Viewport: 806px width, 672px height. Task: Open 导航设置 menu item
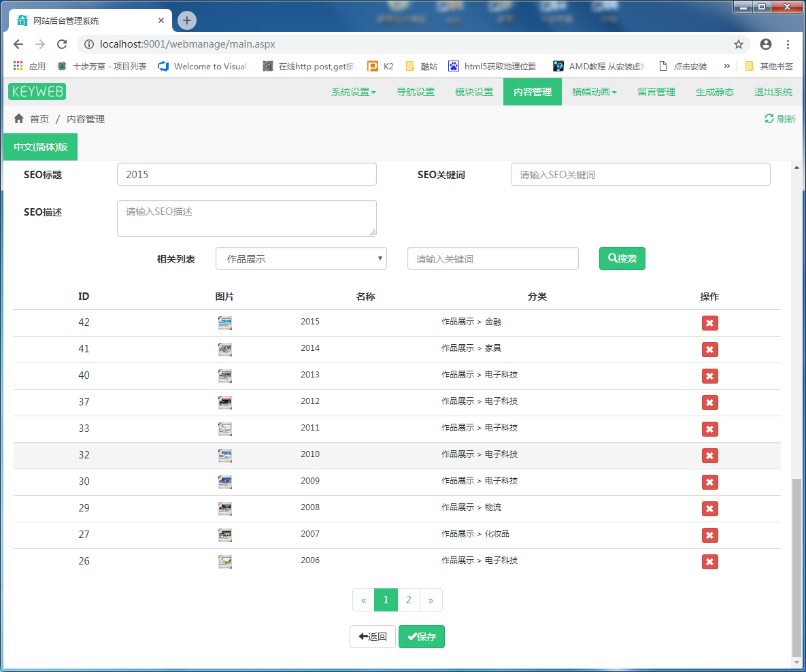point(416,92)
